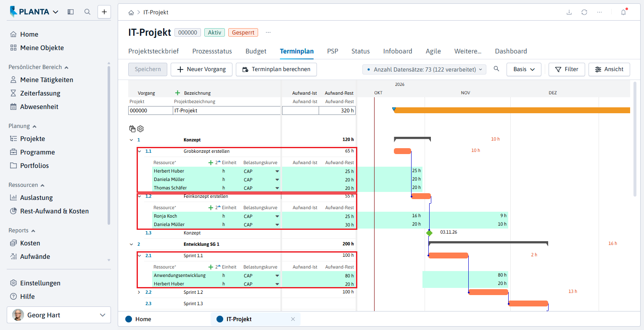Open the Georg Hart user menu
Viewport: 644px width, 330px height.
[59, 315]
